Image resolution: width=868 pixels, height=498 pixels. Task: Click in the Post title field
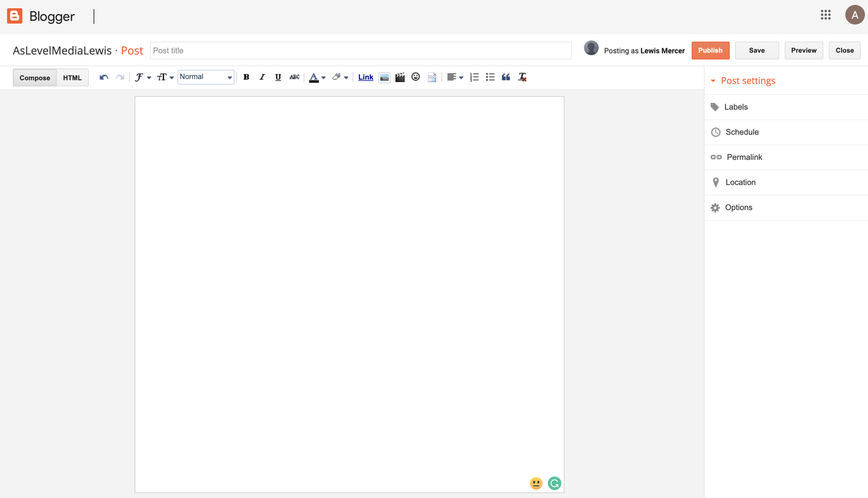pos(360,51)
